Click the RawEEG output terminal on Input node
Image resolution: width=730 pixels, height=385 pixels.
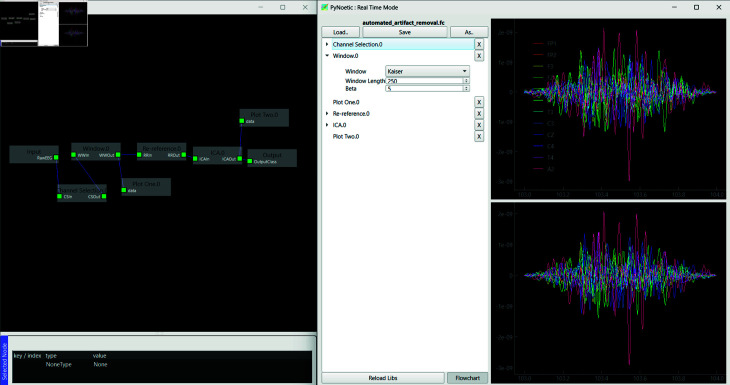56,158
